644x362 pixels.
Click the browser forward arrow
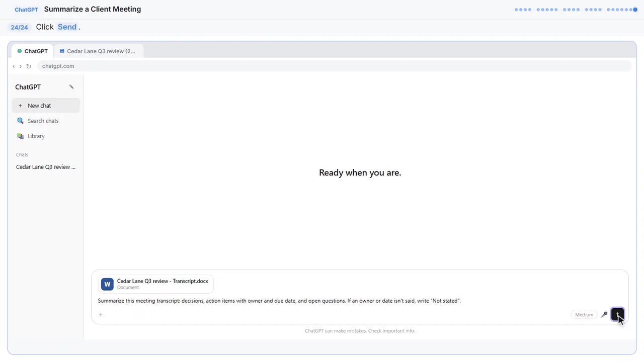[x=21, y=66]
